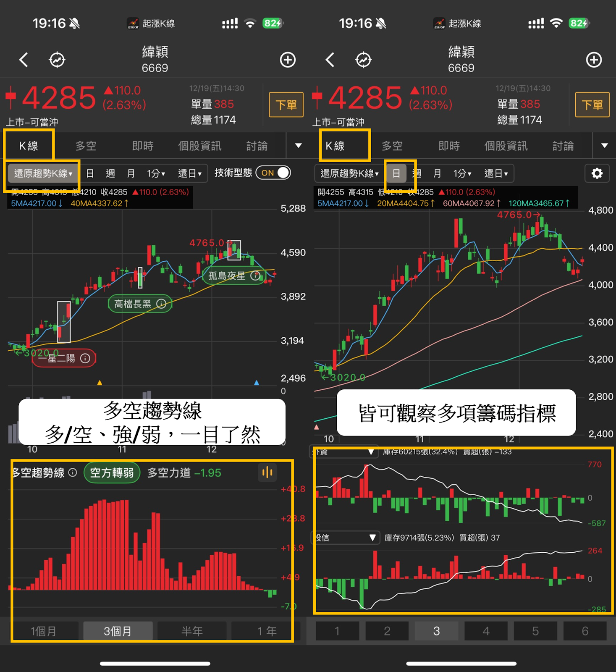616x672 pixels.
Task: Select 個股資訊 tab in left screen
Action: (x=199, y=146)
